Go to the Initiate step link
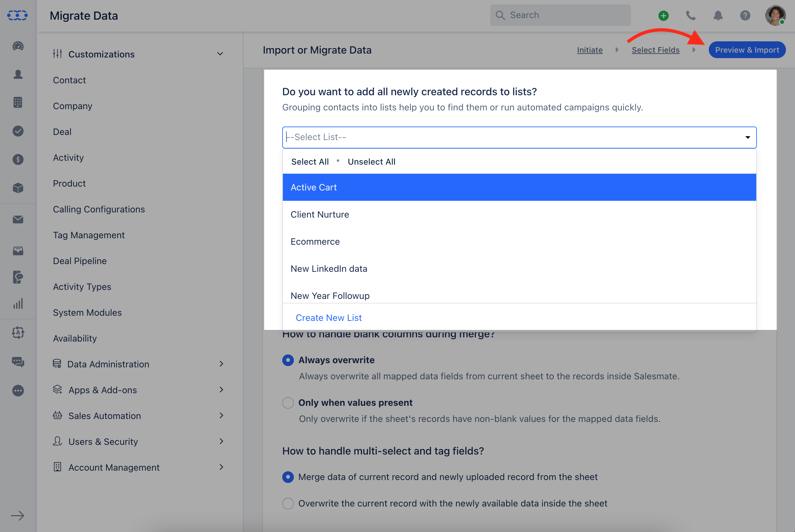Screen dimensions: 795x532 click(x=590, y=50)
